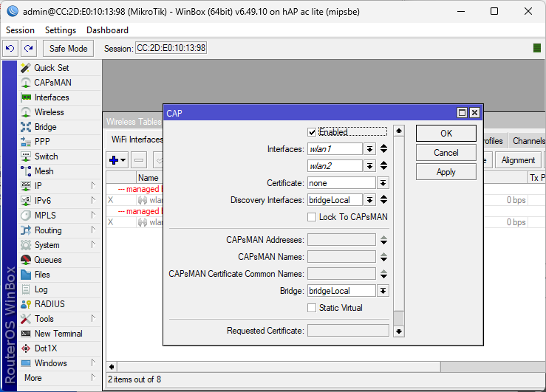This screenshot has width=546, height=392.
Task: Click the minus remove button in Wireless Tables
Action: click(x=139, y=160)
